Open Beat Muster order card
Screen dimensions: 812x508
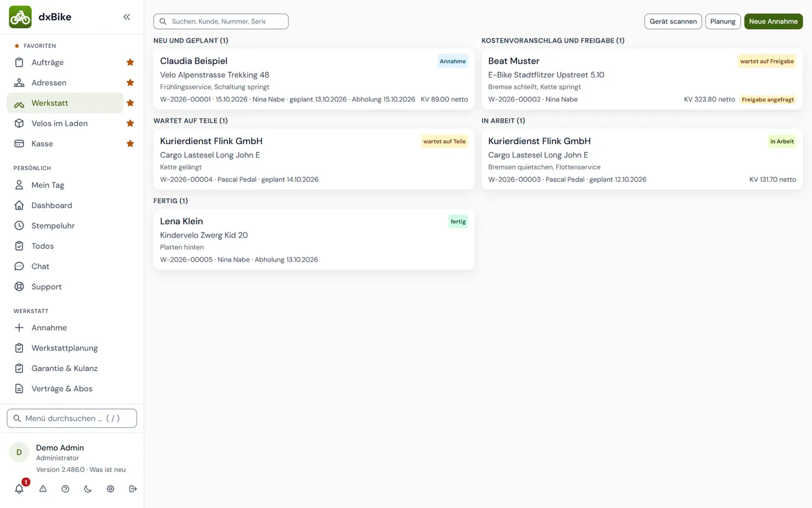click(x=642, y=79)
